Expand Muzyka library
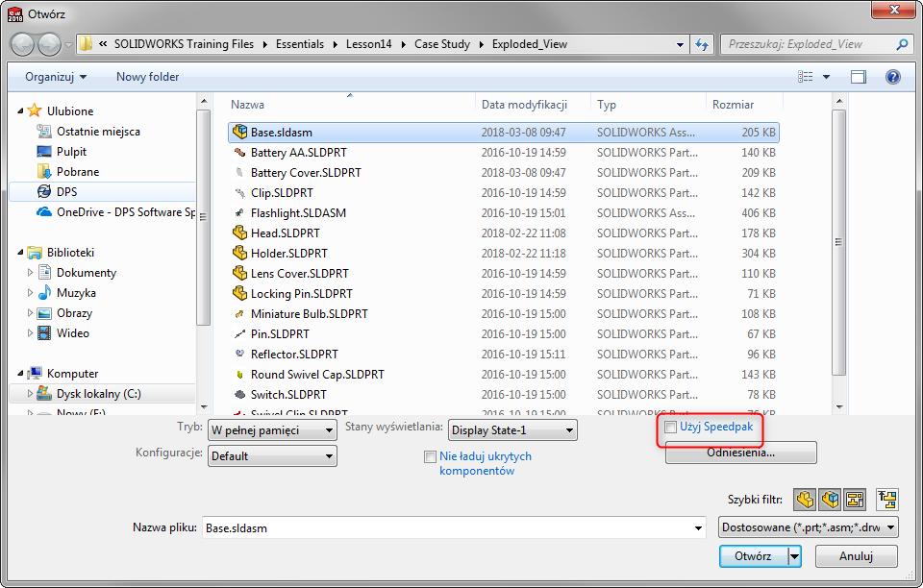The height and width of the screenshot is (588, 923). 30,292
